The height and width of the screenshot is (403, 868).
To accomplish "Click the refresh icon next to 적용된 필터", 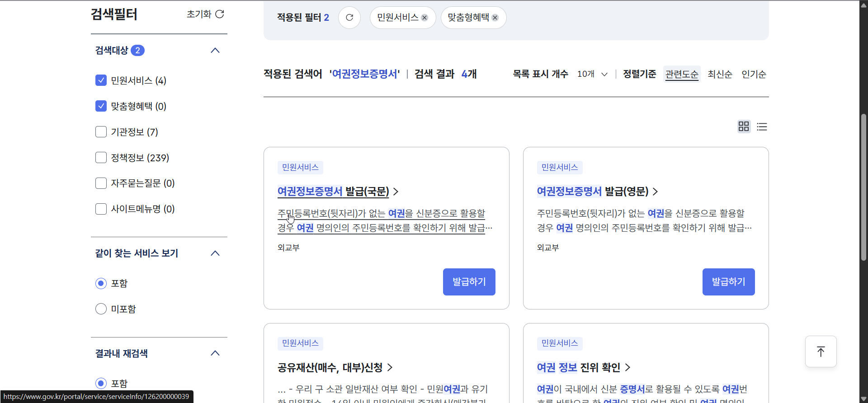I will pos(349,18).
